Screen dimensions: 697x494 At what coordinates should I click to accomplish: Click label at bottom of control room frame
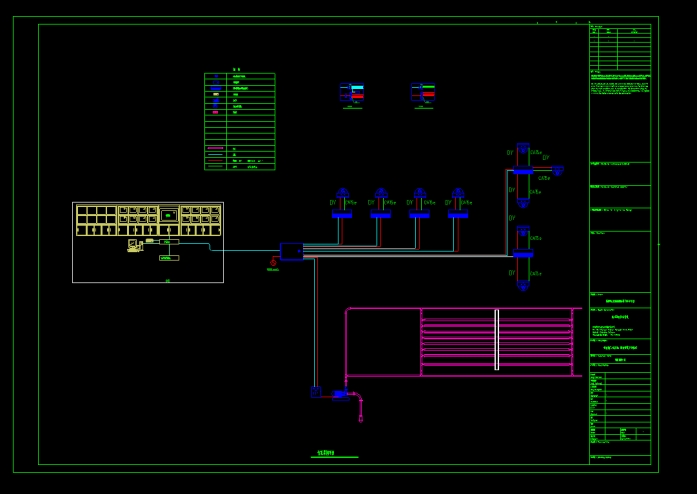pyautogui.click(x=168, y=281)
